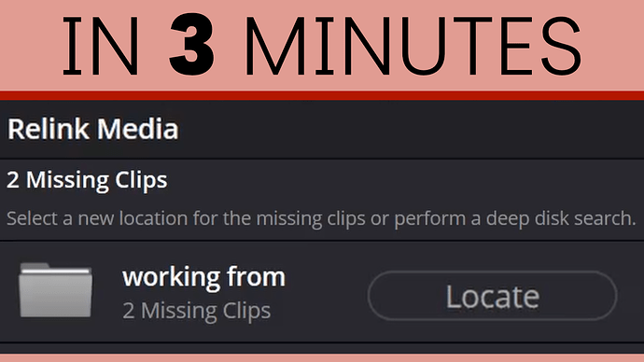Click empty title bar area right of Relink Media
Image resolution: width=644 pixels, height=362 pixels.
pyautogui.click(x=411, y=130)
